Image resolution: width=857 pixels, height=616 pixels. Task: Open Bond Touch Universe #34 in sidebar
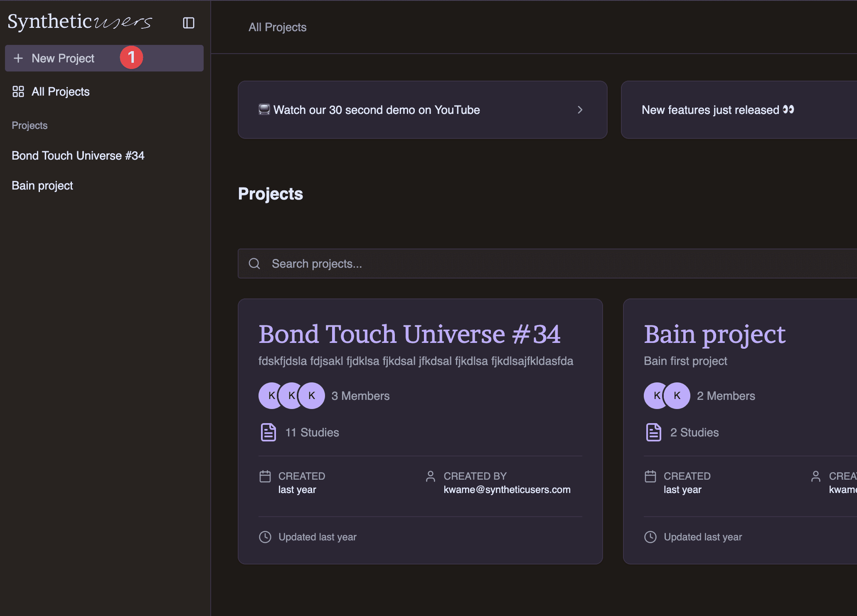[x=78, y=155]
